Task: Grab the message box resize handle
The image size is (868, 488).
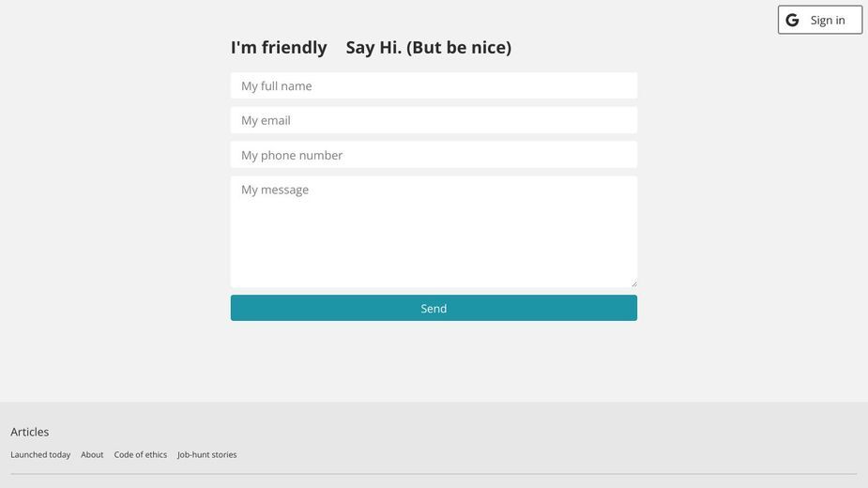Action: 633,284
